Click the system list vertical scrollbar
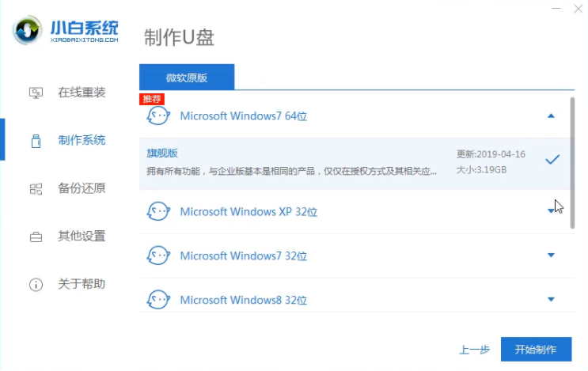The width and height of the screenshot is (588, 371). pyautogui.click(x=572, y=158)
